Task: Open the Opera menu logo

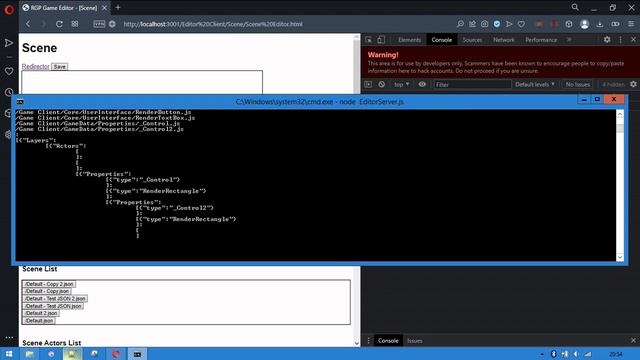Action: point(9,9)
